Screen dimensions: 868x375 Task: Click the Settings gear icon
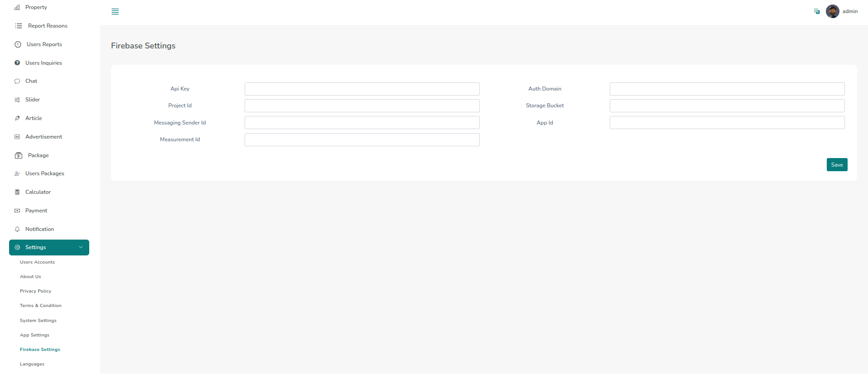17,247
